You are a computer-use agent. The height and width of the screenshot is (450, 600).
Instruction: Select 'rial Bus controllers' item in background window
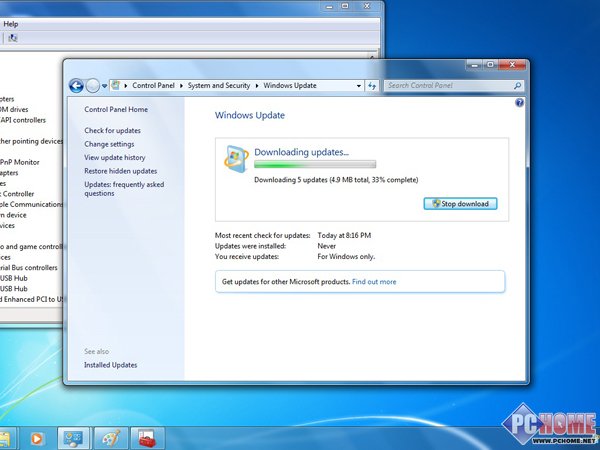coord(29,267)
